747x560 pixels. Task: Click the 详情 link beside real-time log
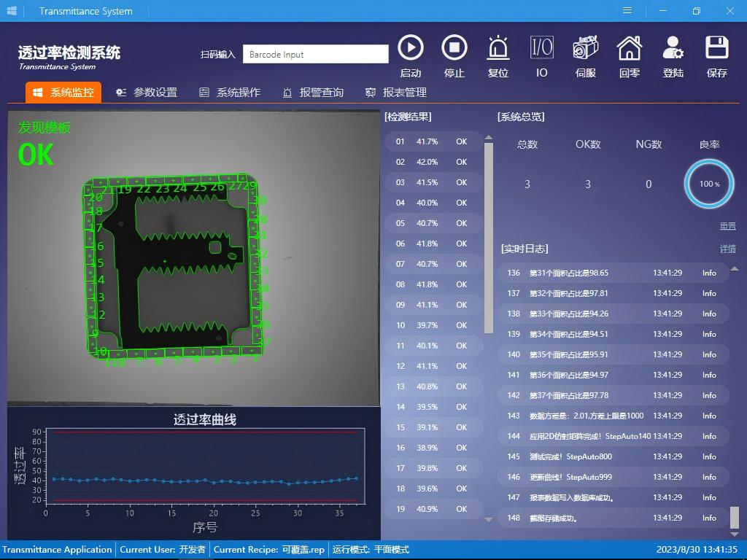click(727, 249)
